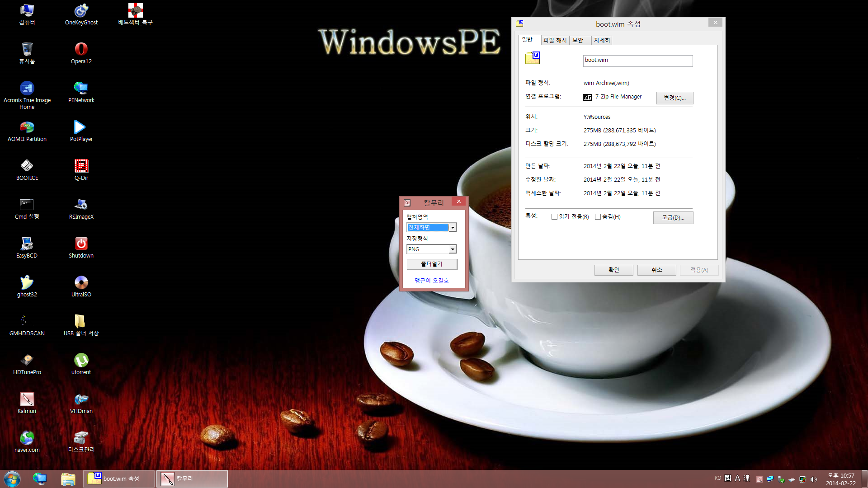Open VHDman desktop icon
Viewport: 868px width, 488px height.
click(81, 403)
